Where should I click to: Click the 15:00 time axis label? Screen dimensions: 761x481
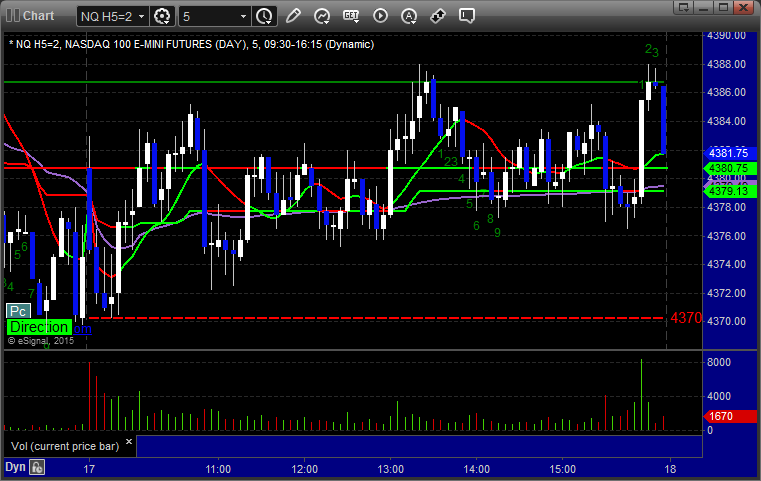click(x=562, y=469)
